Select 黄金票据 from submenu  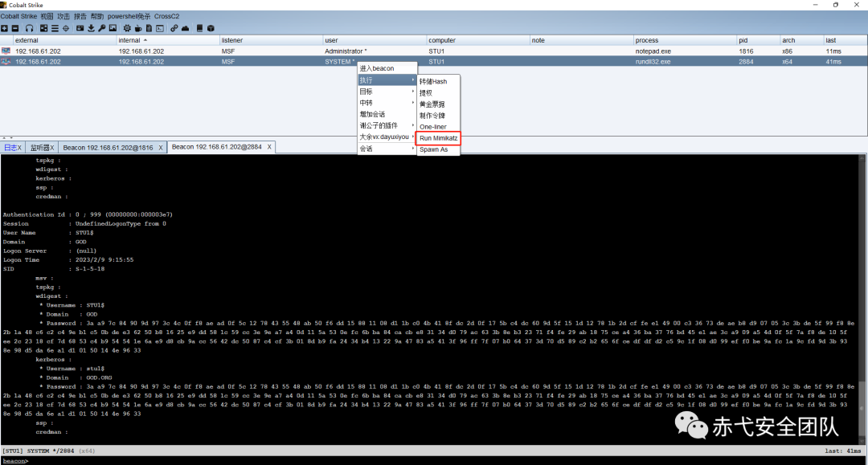point(438,104)
